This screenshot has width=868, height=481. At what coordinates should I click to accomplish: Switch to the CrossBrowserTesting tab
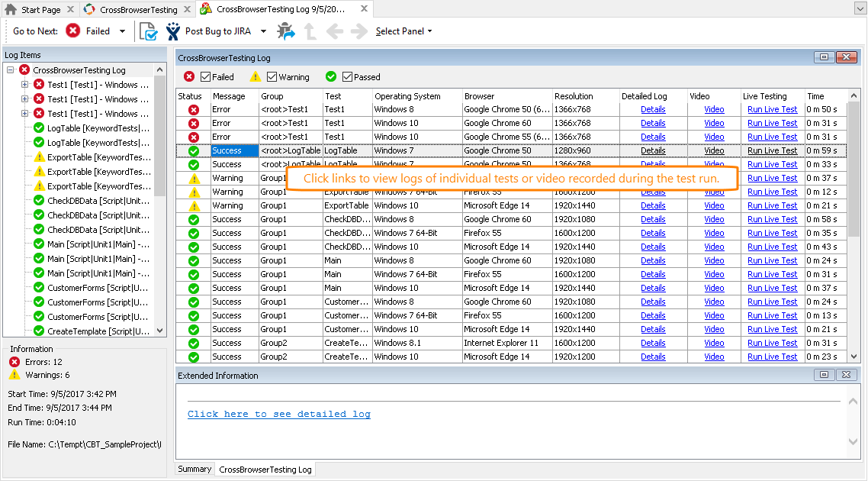[138, 9]
